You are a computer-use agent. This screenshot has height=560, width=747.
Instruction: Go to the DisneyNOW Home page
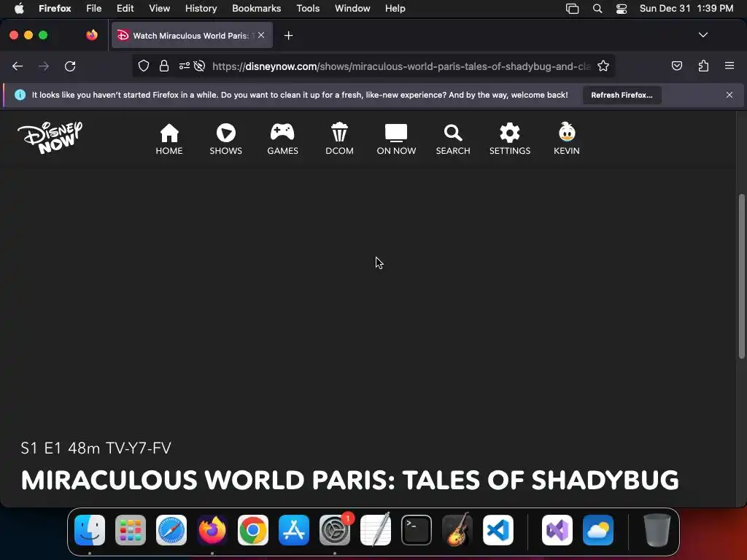pyautogui.click(x=169, y=139)
